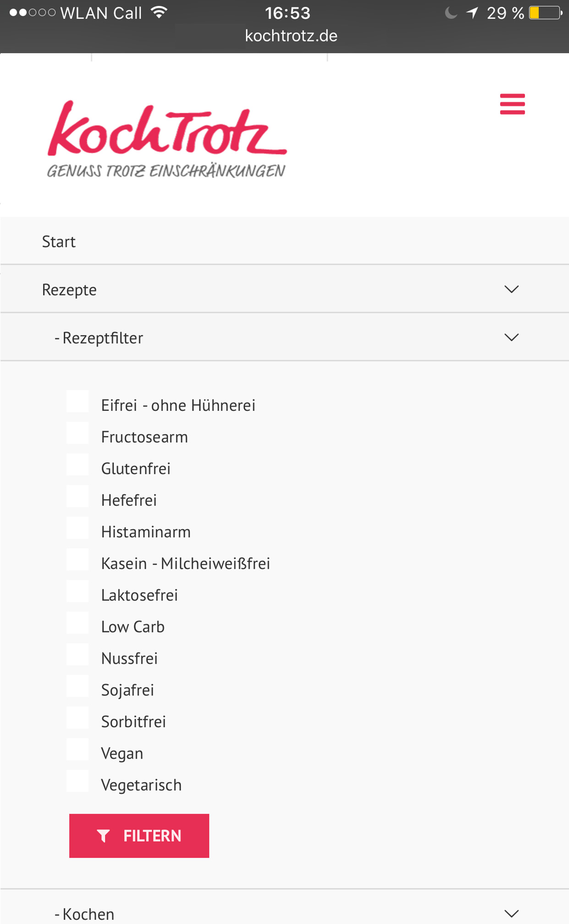
Task: Tap the Do Not Disturb moon icon
Action: pyautogui.click(x=451, y=13)
